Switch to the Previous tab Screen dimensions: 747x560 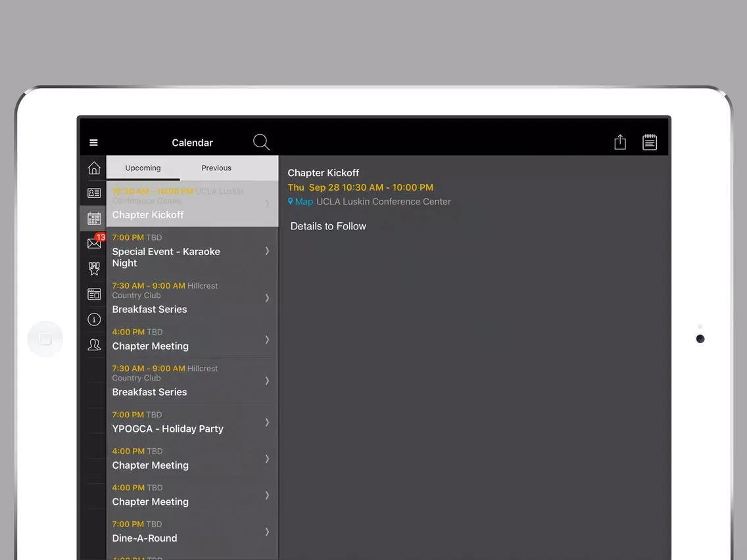coord(216,168)
